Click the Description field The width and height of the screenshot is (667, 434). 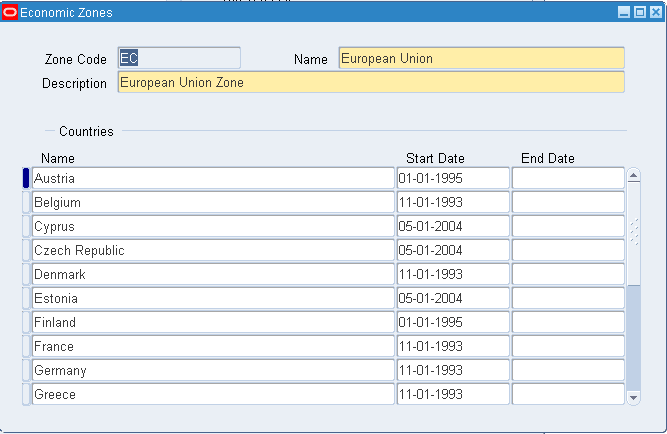coord(370,82)
